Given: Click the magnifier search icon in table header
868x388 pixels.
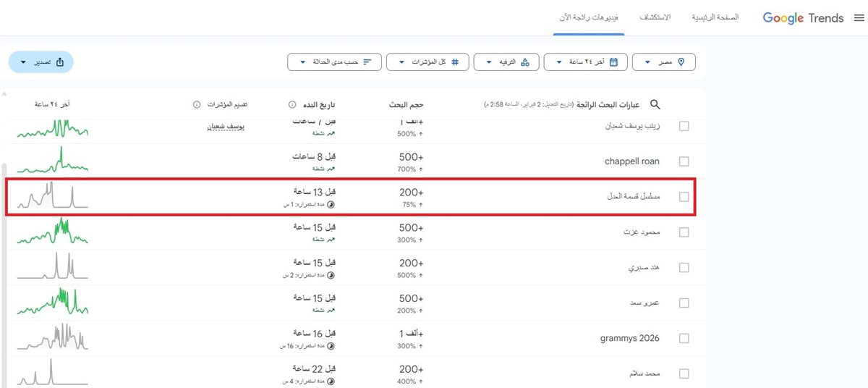Looking at the screenshot, I should [655, 105].
